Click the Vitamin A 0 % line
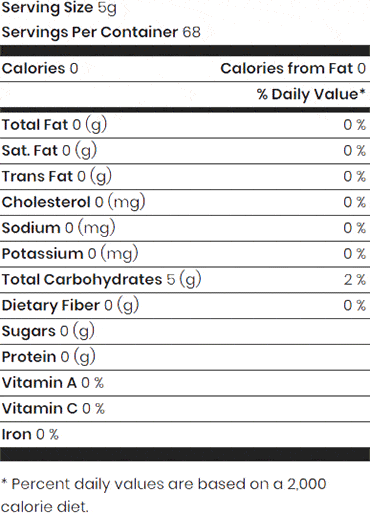This screenshot has width=370, height=513. point(53,383)
